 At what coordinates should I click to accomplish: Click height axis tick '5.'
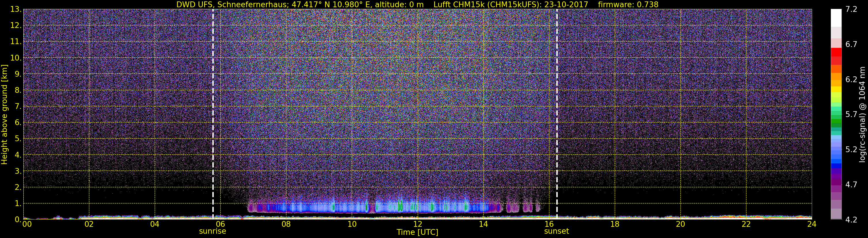click(18, 139)
